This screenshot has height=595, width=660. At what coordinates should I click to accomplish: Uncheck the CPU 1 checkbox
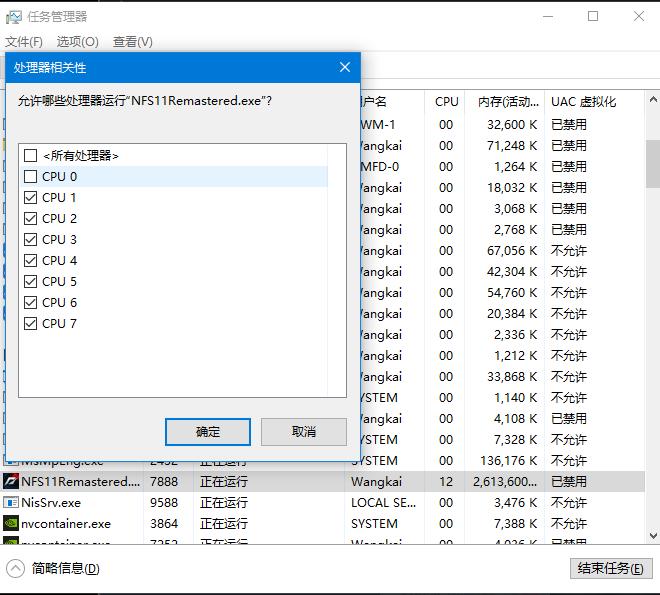coord(30,197)
